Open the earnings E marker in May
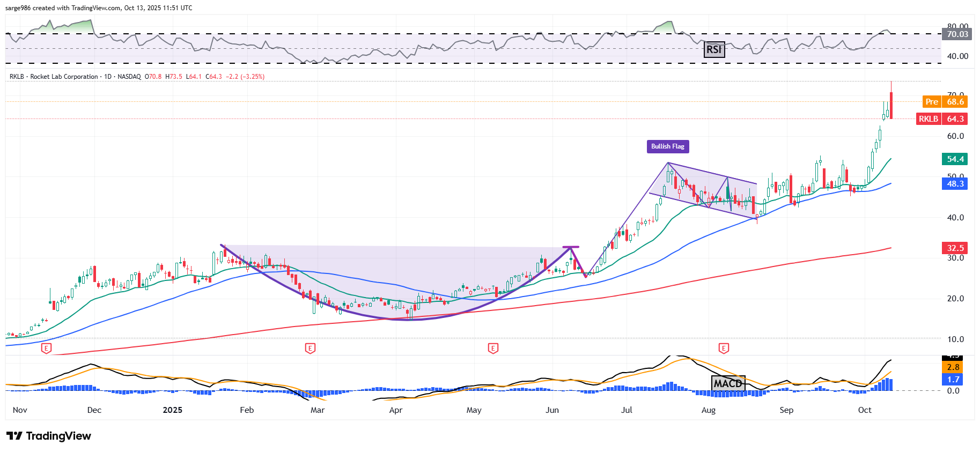980x452 pixels. tap(493, 349)
